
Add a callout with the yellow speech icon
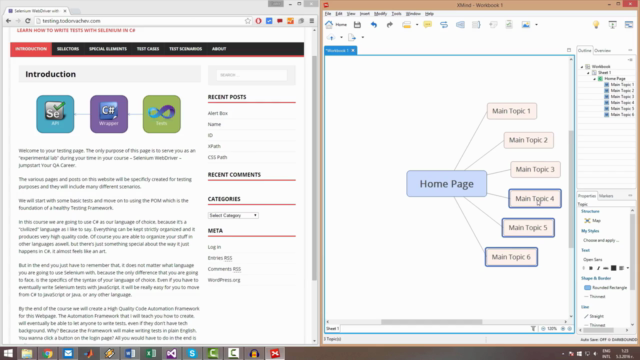[427, 24]
